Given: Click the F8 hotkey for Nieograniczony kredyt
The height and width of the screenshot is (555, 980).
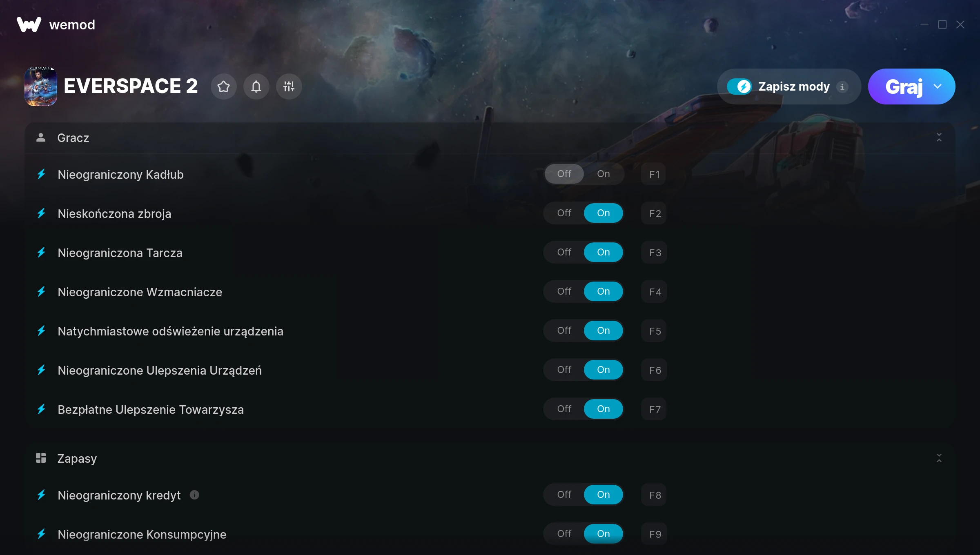Looking at the screenshot, I should (x=654, y=495).
